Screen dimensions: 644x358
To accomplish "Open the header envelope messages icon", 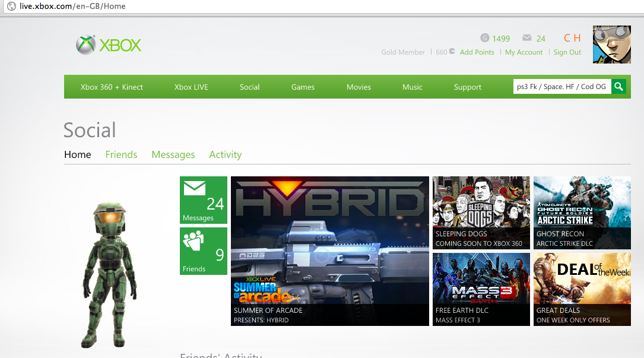I will 527,38.
